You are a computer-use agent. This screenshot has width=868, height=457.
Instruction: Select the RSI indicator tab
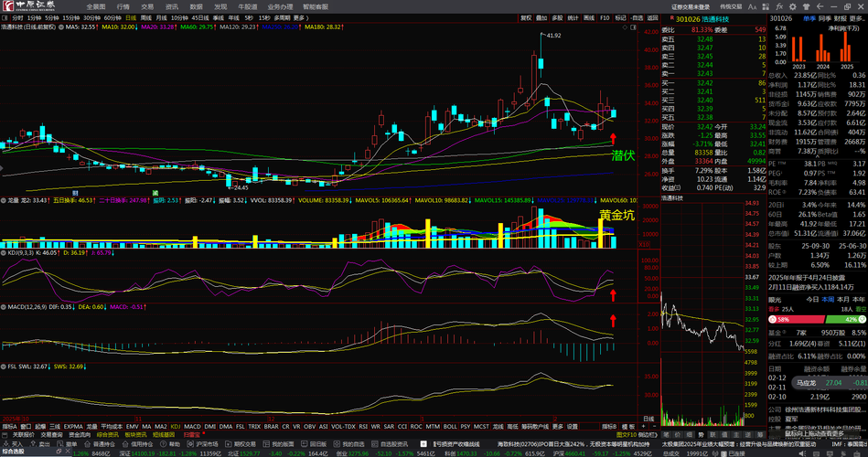(x=363, y=427)
